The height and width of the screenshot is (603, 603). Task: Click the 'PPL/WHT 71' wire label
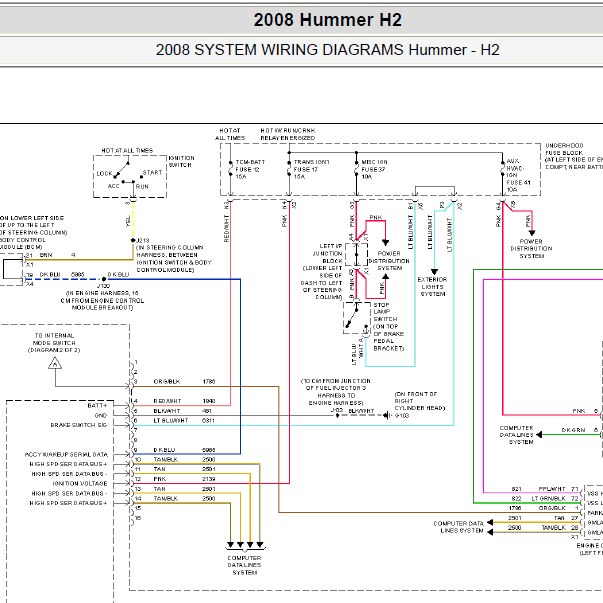[558, 489]
